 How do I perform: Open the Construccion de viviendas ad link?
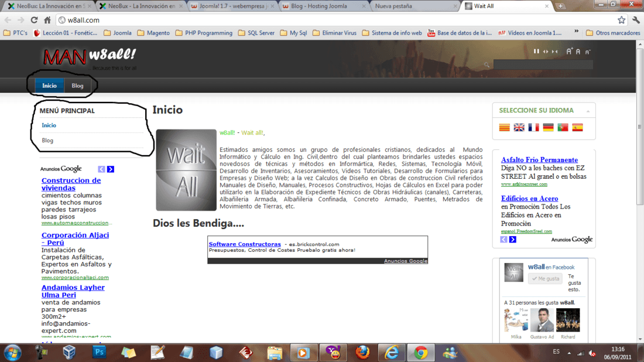click(x=71, y=184)
